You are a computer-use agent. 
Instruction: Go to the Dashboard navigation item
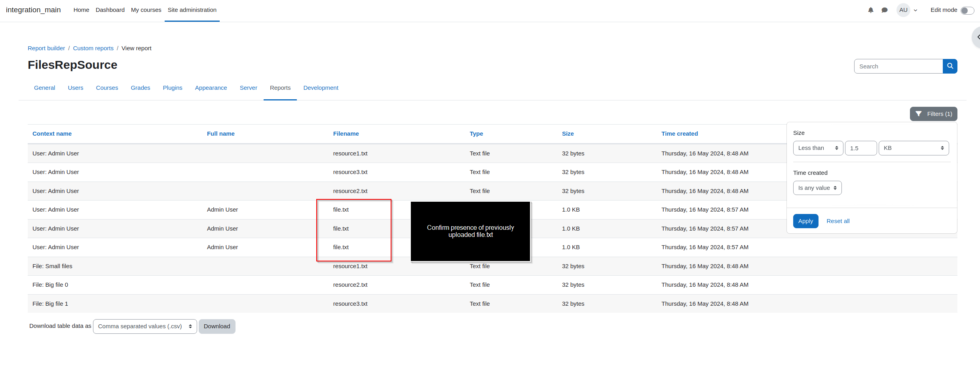110,10
